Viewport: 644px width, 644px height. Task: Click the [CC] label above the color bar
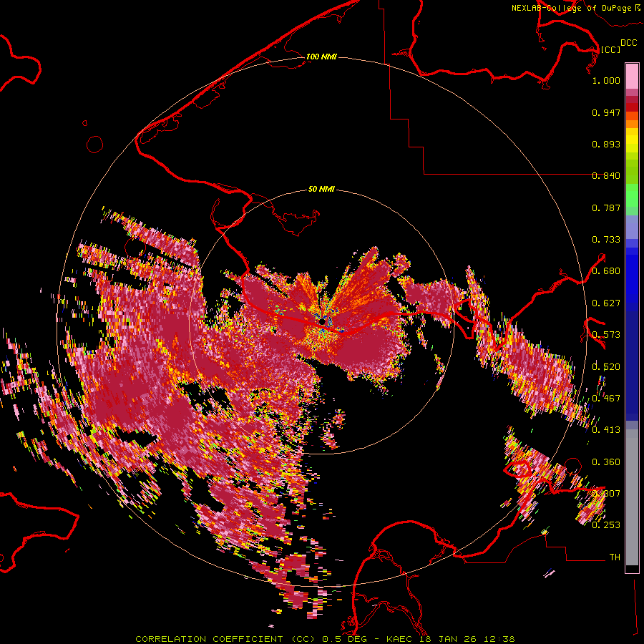click(610, 49)
